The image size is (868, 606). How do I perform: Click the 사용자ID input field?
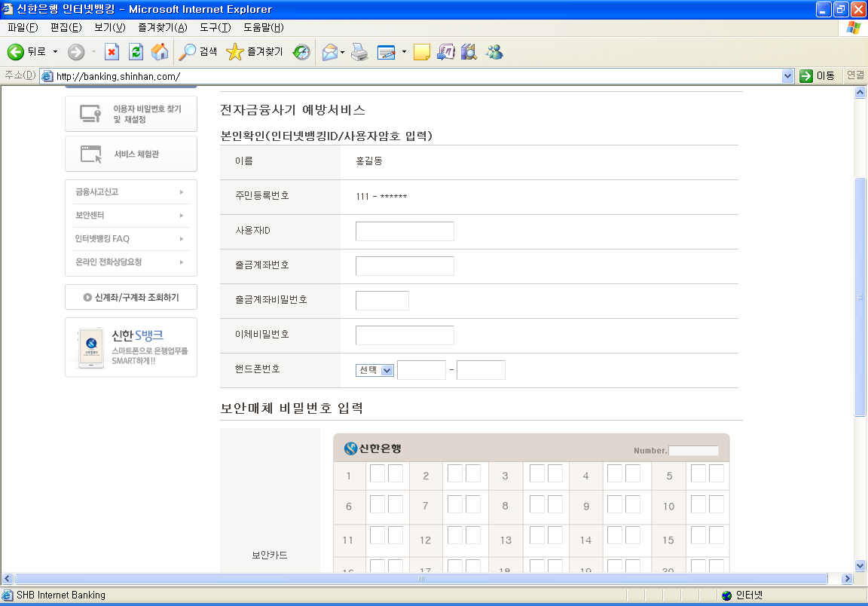405,231
